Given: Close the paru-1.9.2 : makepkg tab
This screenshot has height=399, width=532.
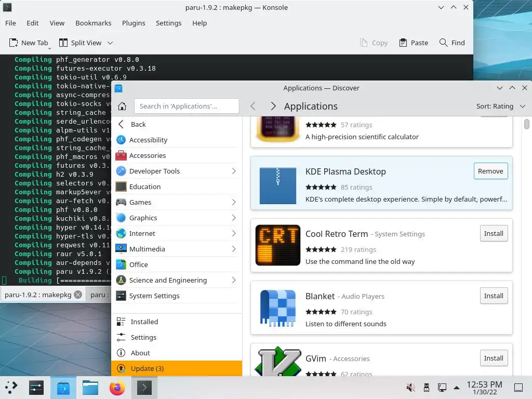Looking at the screenshot, I should (78, 295).
